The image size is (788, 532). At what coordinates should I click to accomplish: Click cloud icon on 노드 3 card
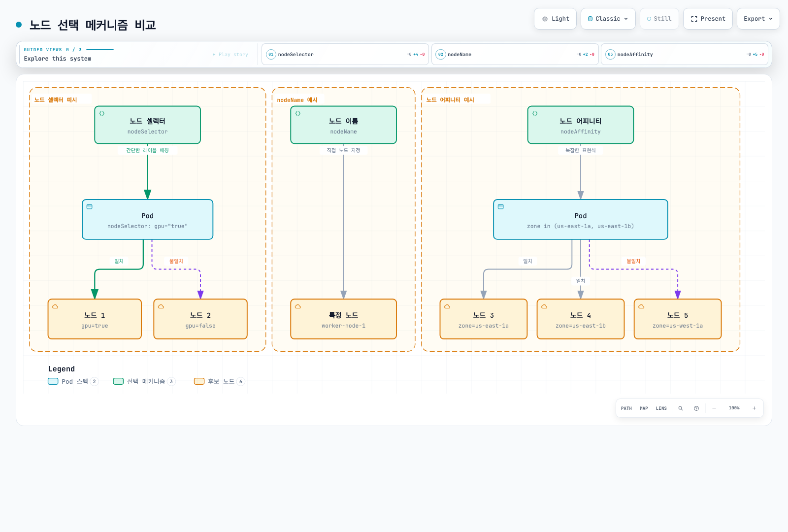(x=447, y=306)
